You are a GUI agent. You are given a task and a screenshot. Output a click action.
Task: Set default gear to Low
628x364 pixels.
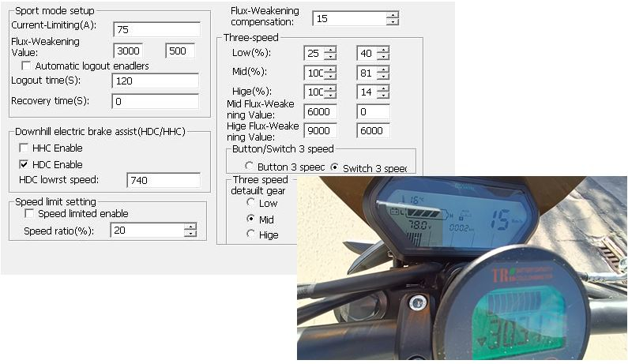(x=251, y=204)
